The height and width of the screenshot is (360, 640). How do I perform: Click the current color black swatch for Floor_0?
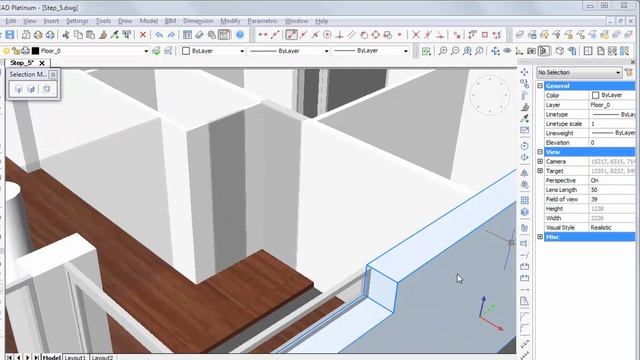tap(36, 51)
